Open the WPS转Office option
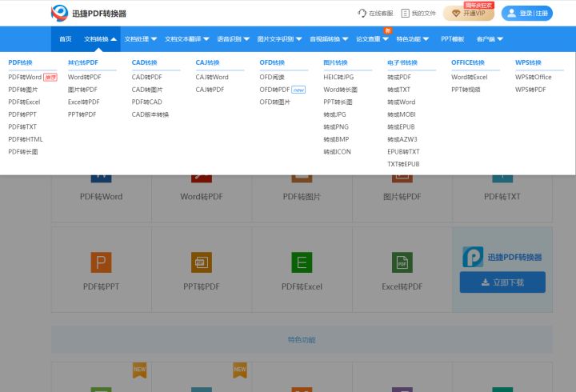 pos(534,78)
